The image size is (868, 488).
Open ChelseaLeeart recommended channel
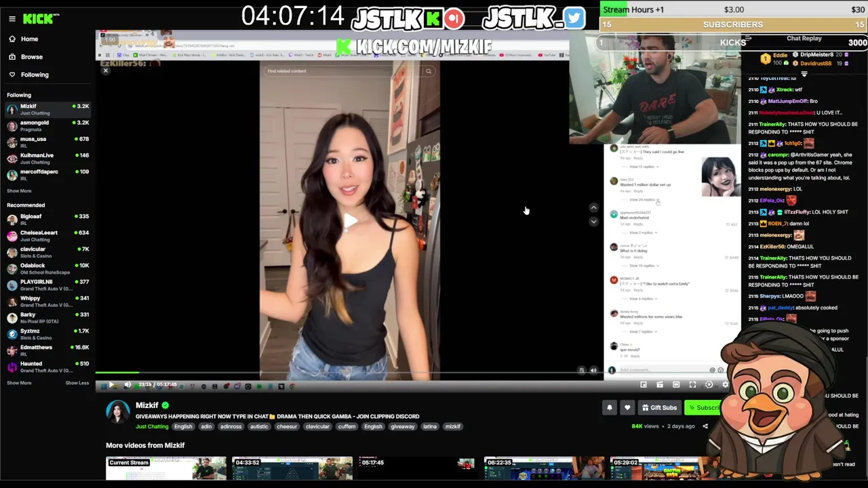coord(47,235)
